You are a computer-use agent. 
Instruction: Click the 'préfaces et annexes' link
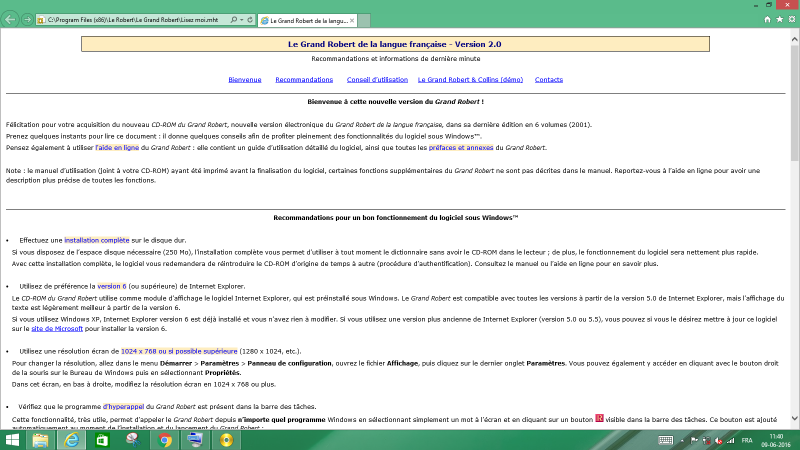[461, 147]
